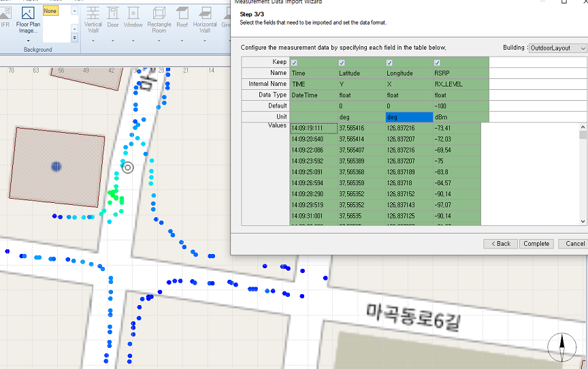Viewport: 588px width, 369px height.
Task: Select the Window tool
Action: 133,18
